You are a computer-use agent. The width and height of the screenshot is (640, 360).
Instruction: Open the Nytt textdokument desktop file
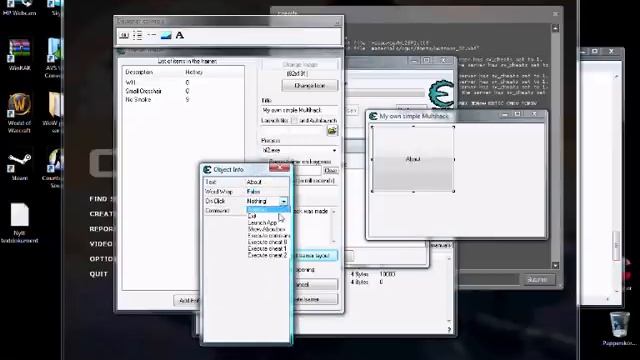[x=19, y=223]
